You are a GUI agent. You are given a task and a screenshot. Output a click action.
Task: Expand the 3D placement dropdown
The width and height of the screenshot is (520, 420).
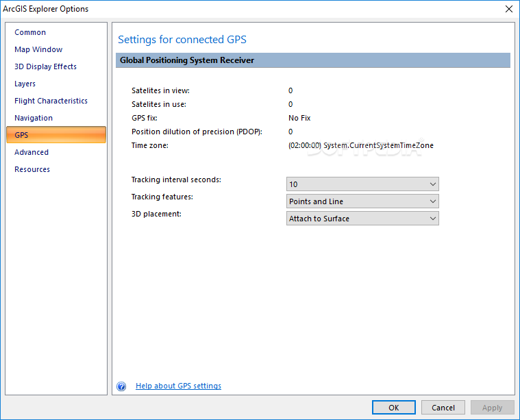pos(362,219)
